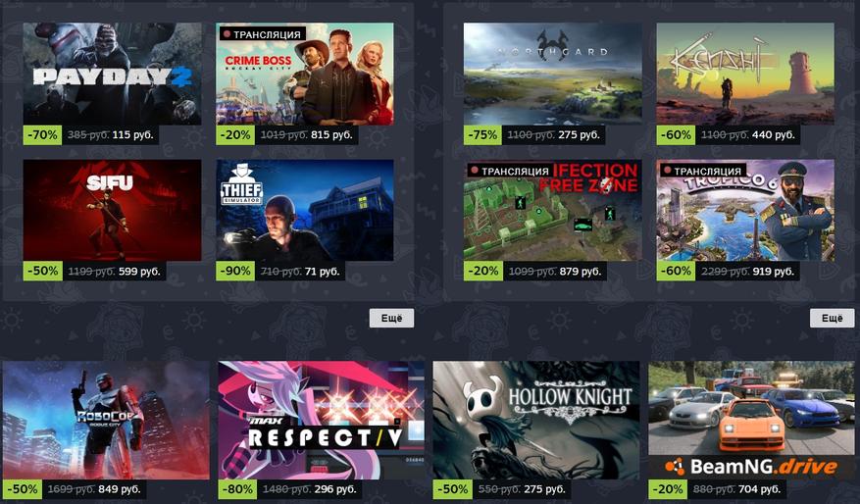
Task: Open the Kenshi game capsule
Action: (745, 74)
